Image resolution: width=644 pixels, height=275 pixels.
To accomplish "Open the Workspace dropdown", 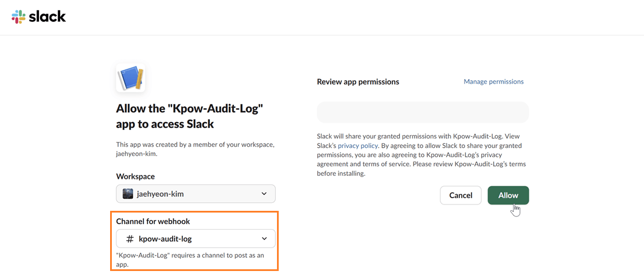I will (x=196, y=194).
